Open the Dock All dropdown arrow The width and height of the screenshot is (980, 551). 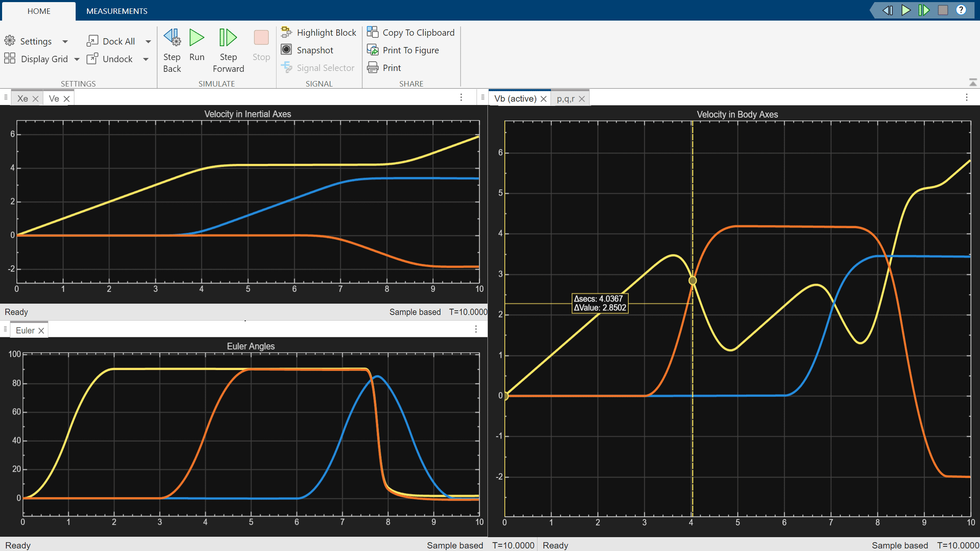(x=148, y=41)
